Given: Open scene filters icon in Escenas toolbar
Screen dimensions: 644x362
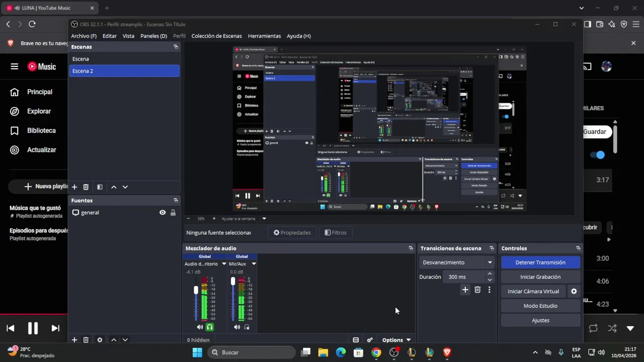Looking at the screenshot, I should pos(100,187).
